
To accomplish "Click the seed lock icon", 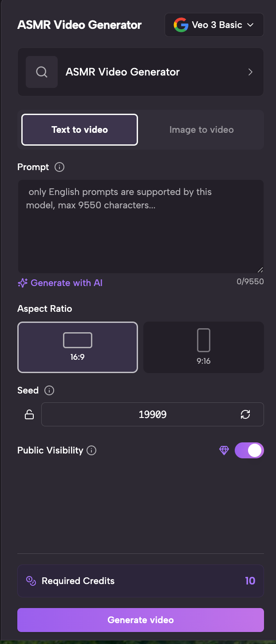I will [29, 414].
